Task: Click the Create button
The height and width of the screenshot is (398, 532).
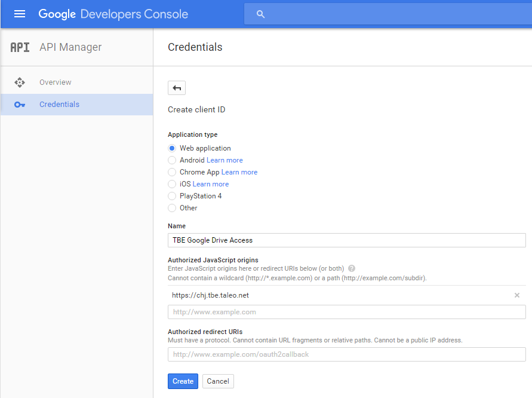Action: pos(183,381)
